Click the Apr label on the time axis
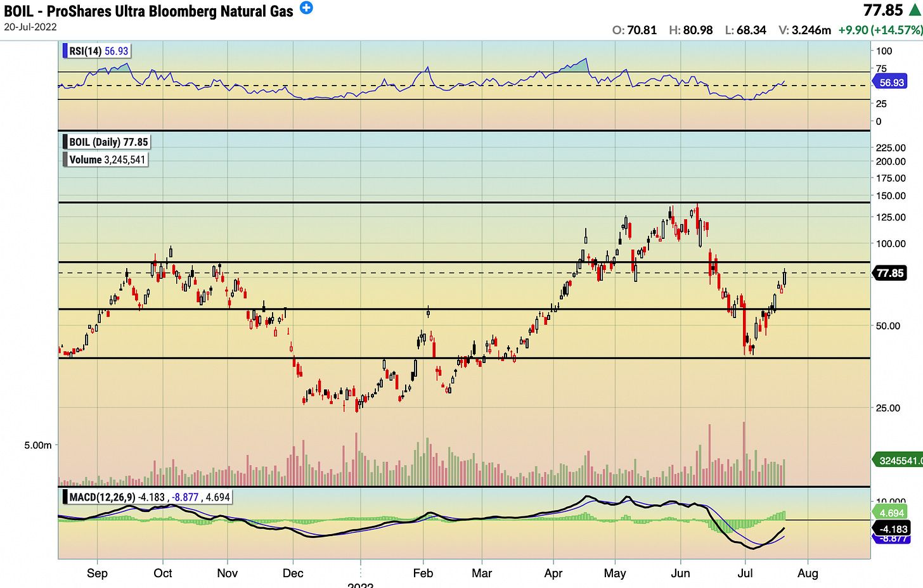Viewport: 923px width, 588px height. click(553, 573)
